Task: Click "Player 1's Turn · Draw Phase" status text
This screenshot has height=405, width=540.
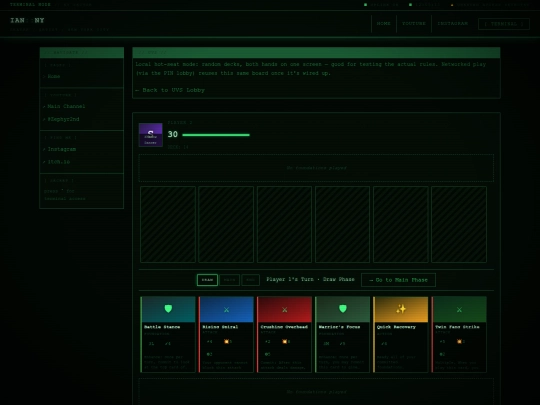Action: [310, 279]
